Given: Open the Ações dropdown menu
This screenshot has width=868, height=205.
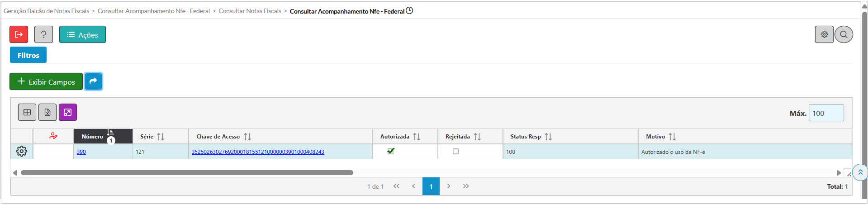Looking at the screenshot, I should [x=82, y=34].
